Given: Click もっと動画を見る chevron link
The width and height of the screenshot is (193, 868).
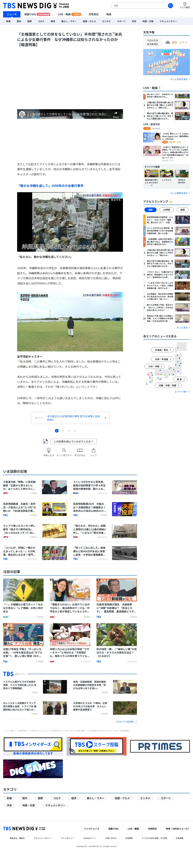Looking at the screenshot, I should pos(180,193).
